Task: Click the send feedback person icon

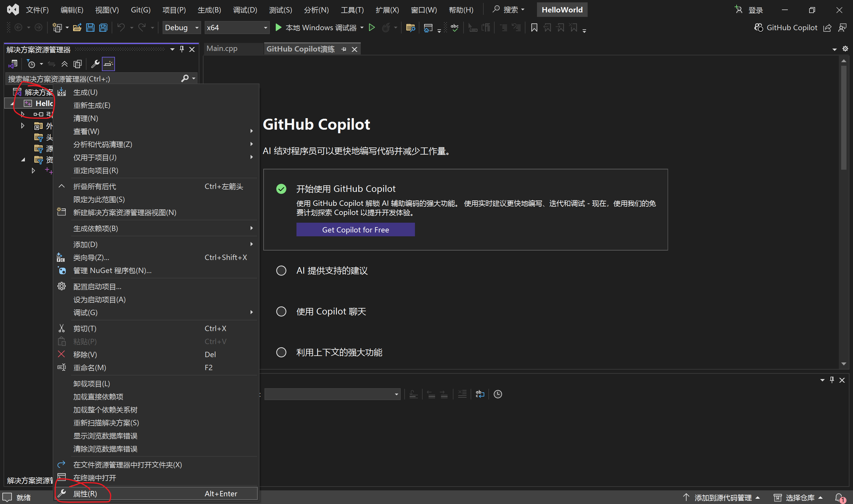Action: pyautogui.click(x=842, y=28)
